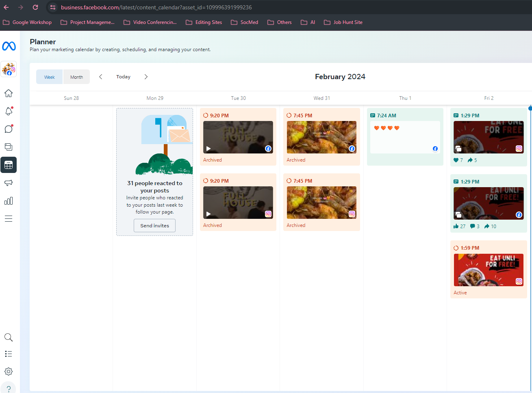Screen dimensions: 532x393
Task: Reload the page with the refresh icon
Action: (x=35, y=7)
